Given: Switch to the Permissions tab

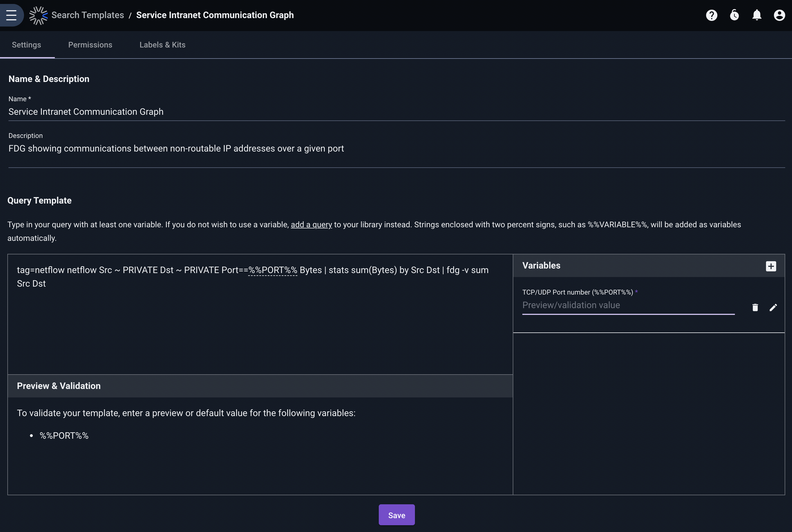Looking at the screenshot, I should pyautogui.click(x=90, y=45).
